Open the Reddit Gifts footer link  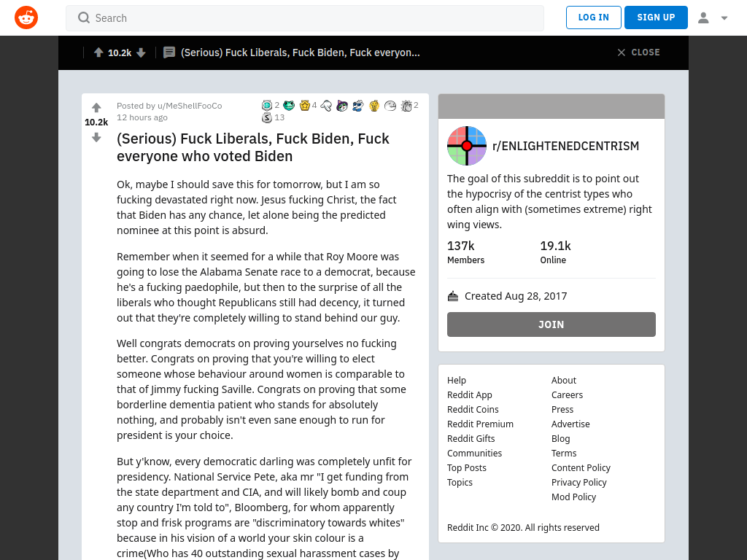tap(471, 438)
